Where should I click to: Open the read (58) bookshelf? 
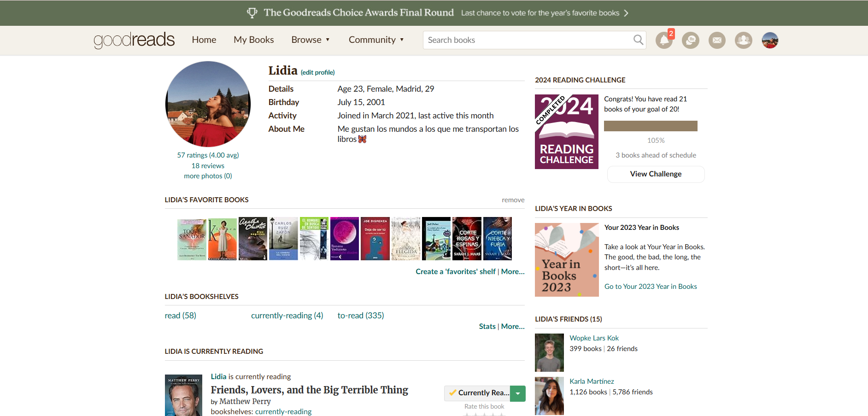pyautogui.click(x=181, y=316)
